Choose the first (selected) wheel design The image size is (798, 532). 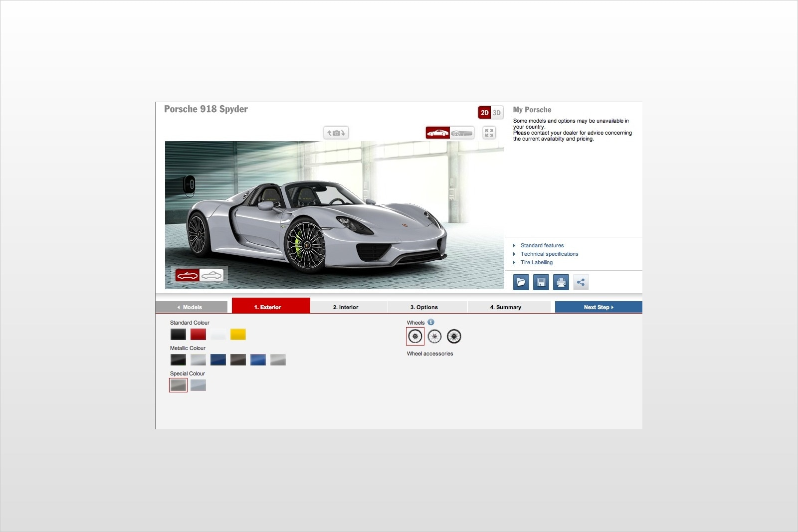coord(415,337)
